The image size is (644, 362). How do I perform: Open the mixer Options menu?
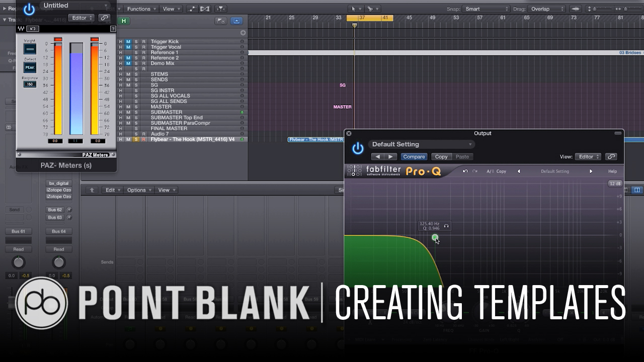tap(139, 190)
